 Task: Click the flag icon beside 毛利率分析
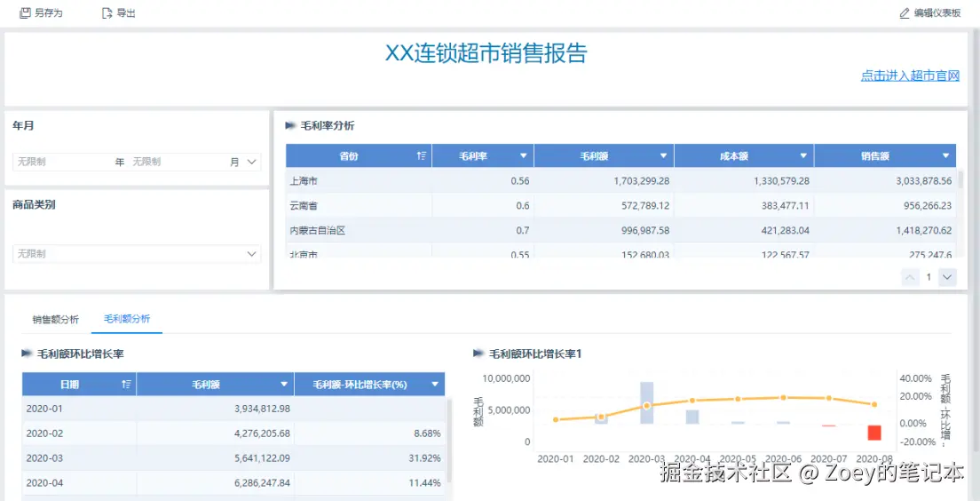coord(290,126)
